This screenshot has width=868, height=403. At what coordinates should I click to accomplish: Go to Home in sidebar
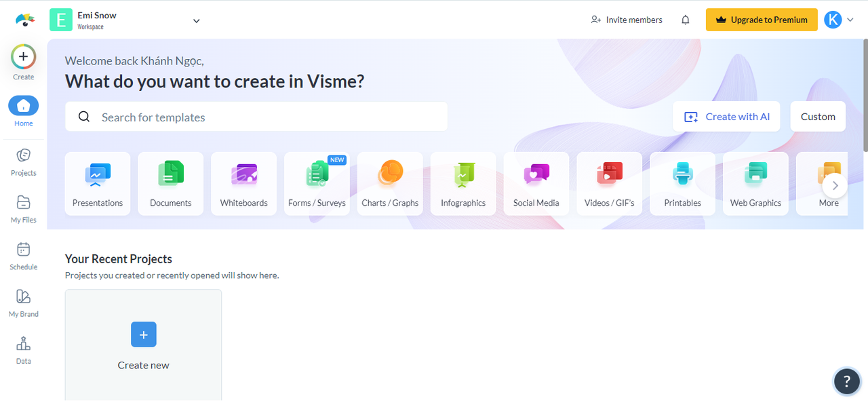pyautogui.click(x=23, y=111)
